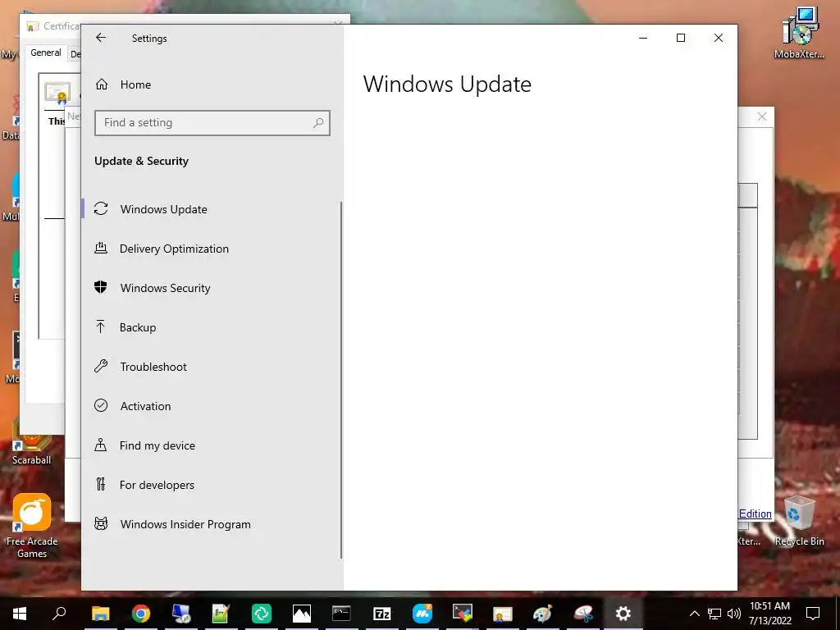Image resolution: width=840 pixels, height=630 pixels.
Task: Open the Snipping Tool taskbar icon
Action: tap(583, 614)
